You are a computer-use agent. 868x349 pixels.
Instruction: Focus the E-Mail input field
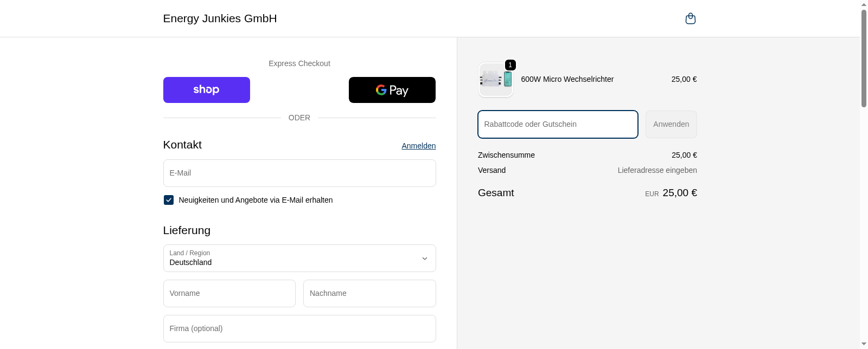click(x=299, y=173)
